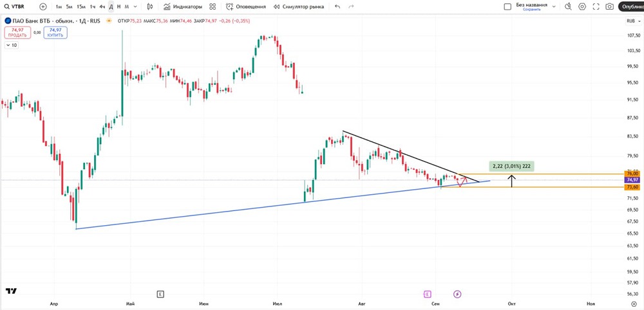
Task: Click the ПРОДАТЬ 74,97 sell button
Action: (x=17, y=32)
